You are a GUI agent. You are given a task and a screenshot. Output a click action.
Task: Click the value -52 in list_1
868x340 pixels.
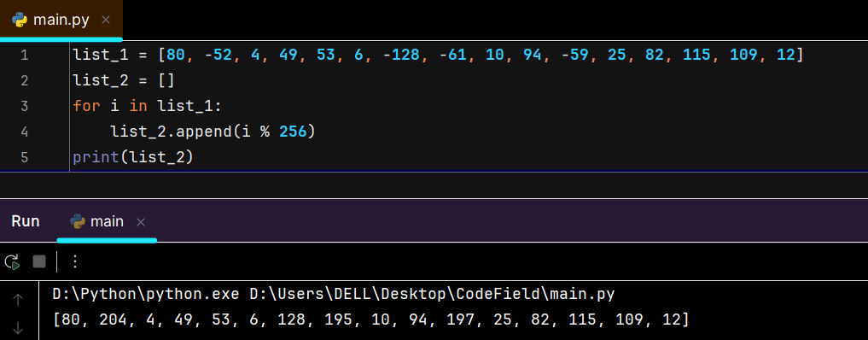pyautogui.click(x=218, y=56)
